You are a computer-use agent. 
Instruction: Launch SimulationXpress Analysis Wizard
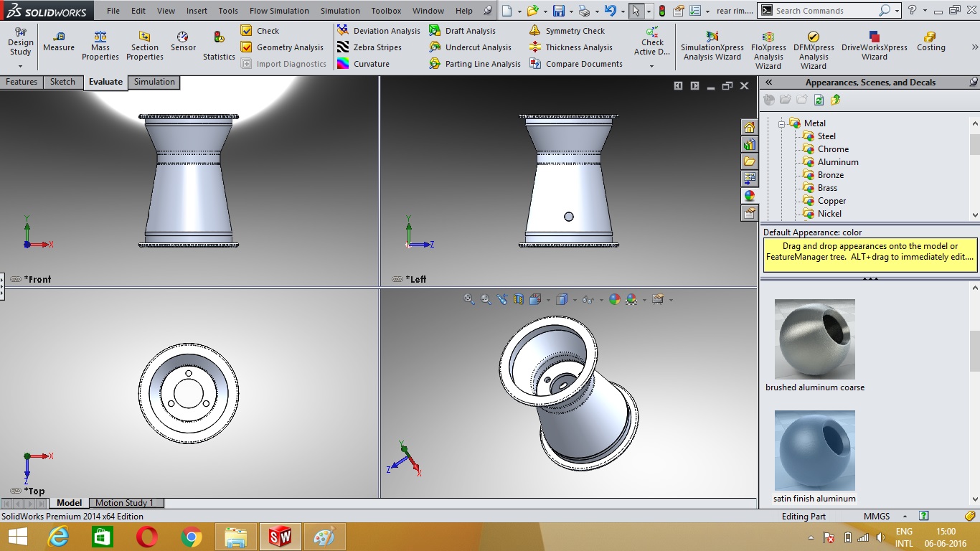click(x=712, y=46)
